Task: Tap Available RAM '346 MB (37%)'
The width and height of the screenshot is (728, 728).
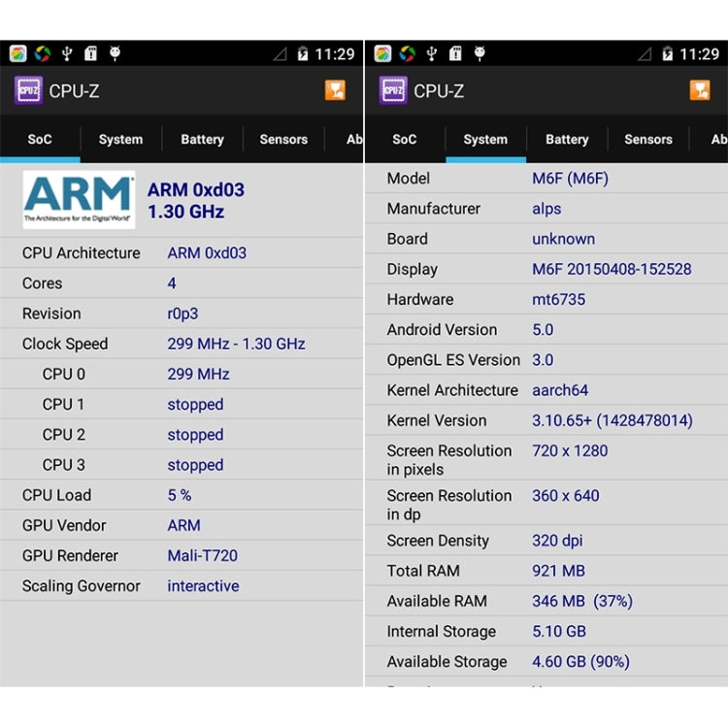Action: (x=582, y=601)
